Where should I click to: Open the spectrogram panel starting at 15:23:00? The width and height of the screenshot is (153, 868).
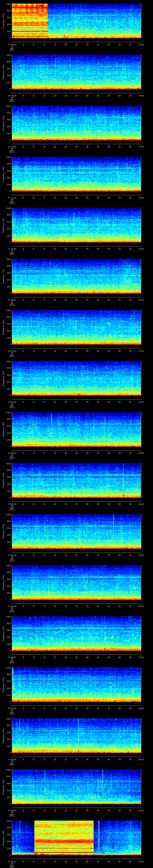pyautogui.click(x=77, y=480)
